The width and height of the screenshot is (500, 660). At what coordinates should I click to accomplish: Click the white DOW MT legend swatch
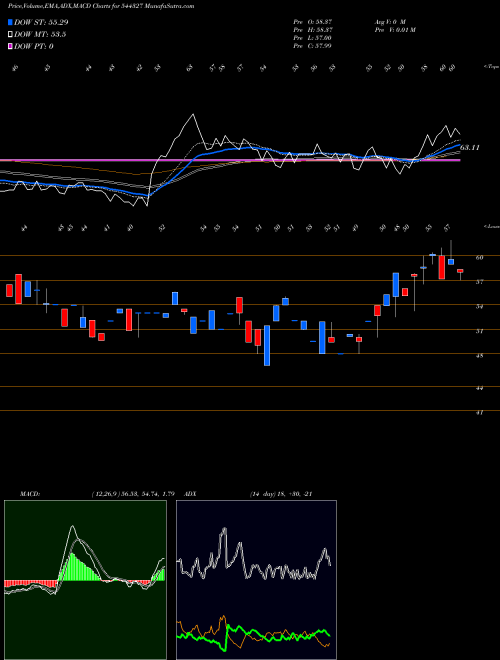[11, 35]
